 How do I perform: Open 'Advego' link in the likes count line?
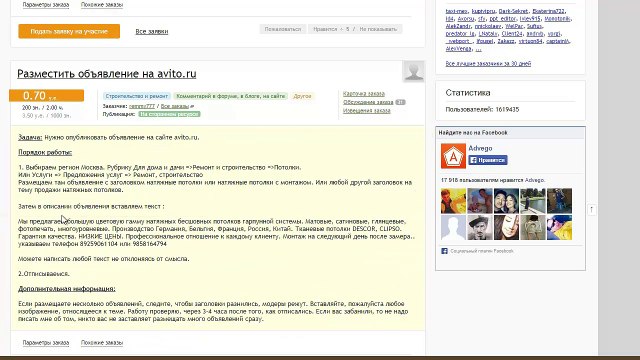point(534,180)
